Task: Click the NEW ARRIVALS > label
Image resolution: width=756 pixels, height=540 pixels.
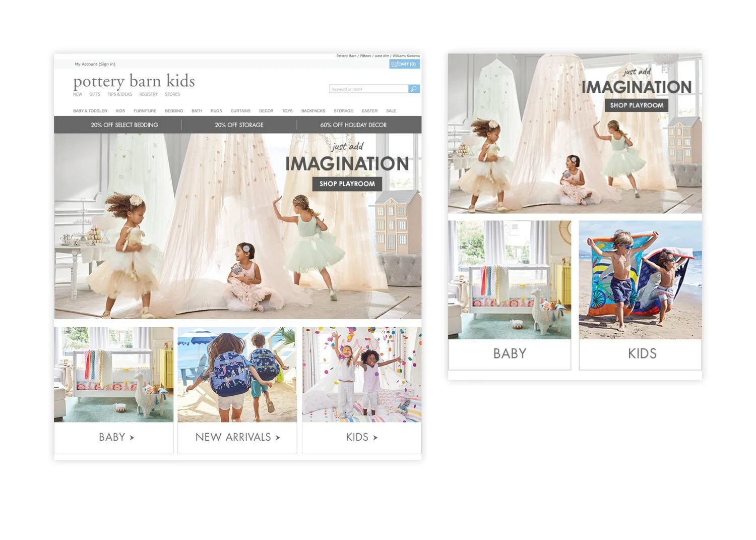Action: click(x=237, y=438)
